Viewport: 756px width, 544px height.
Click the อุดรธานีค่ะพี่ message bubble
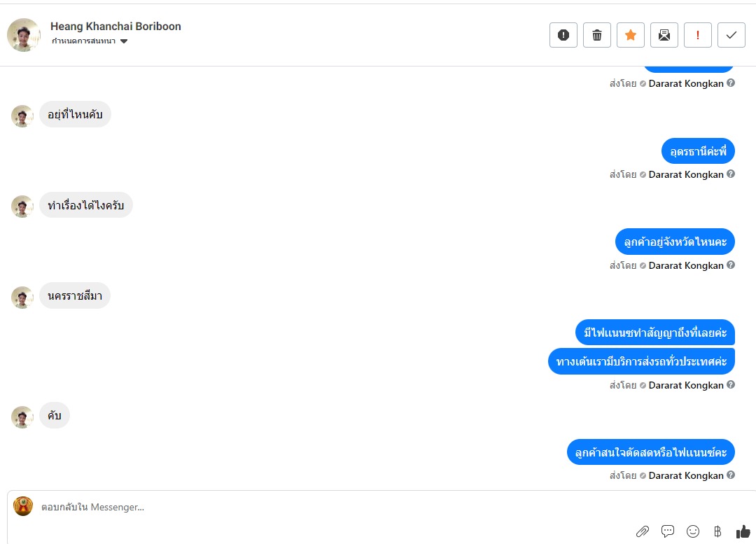[698, 151]
